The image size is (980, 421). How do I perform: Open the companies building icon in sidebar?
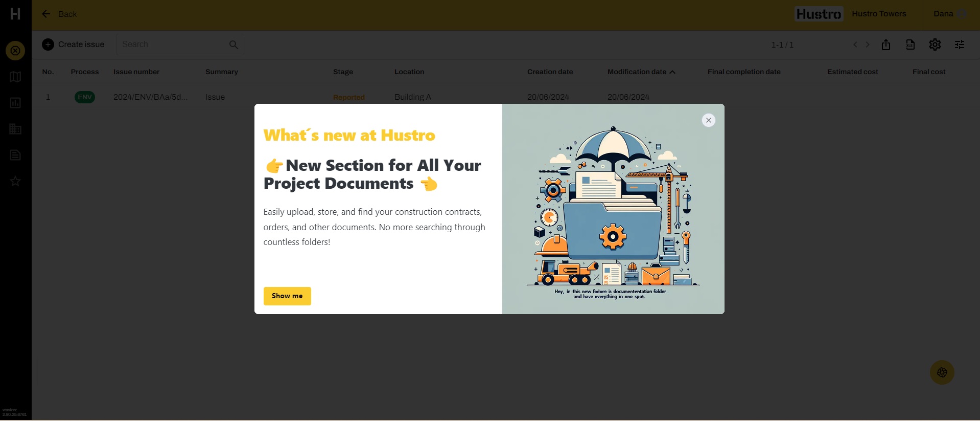pyautogui.click(x=15, y=129)
